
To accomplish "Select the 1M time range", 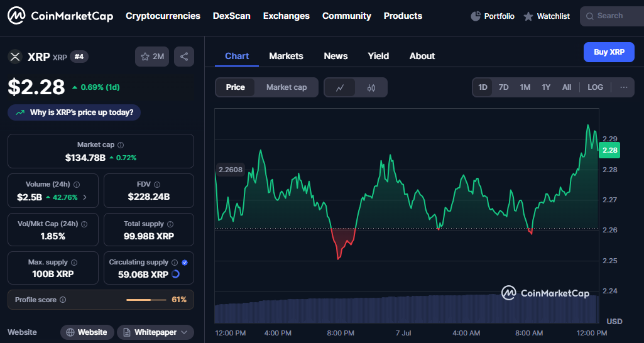I will [525, 87].
